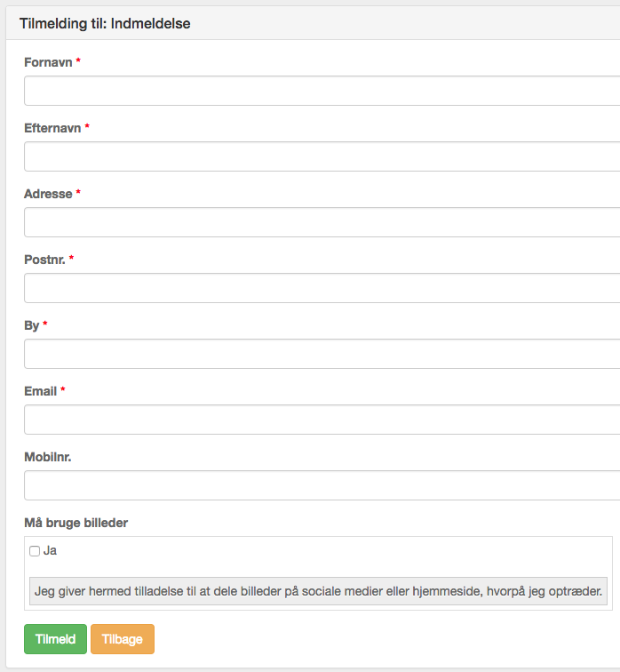Click the 'Tilmelding til: Indmeldelse' panel header
620x672 pixels.
[x=105, y=24]
